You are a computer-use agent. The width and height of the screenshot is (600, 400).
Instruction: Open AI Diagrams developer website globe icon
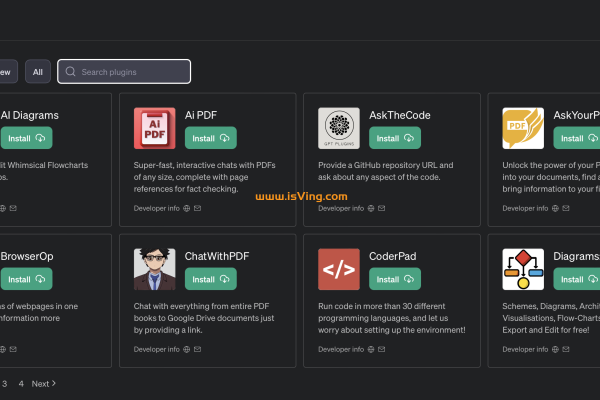3,208
